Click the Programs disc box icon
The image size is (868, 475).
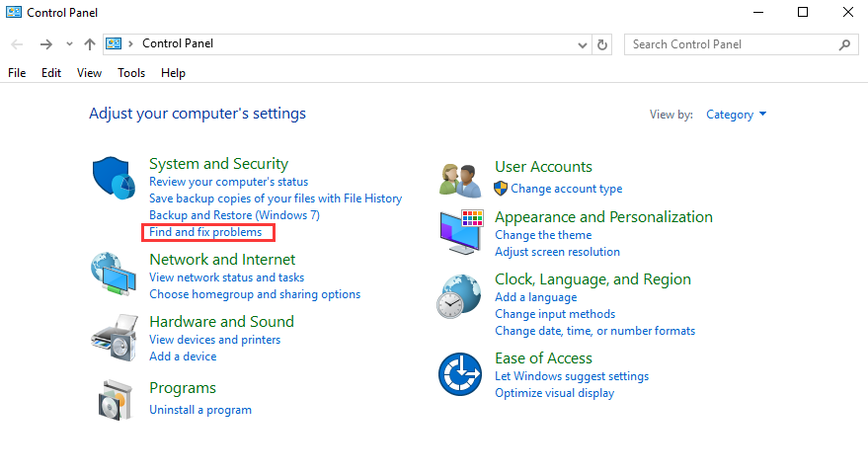[x=116, y=400]
